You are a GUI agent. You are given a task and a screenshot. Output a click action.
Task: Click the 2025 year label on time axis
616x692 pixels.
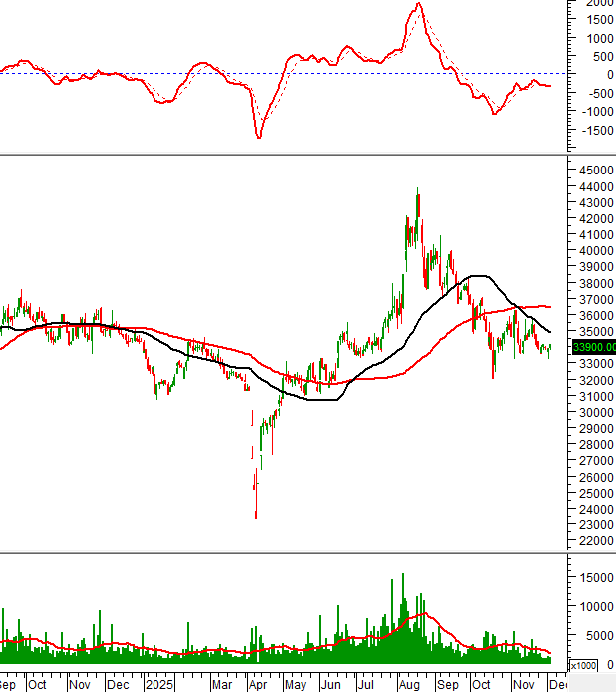point(158,685)
